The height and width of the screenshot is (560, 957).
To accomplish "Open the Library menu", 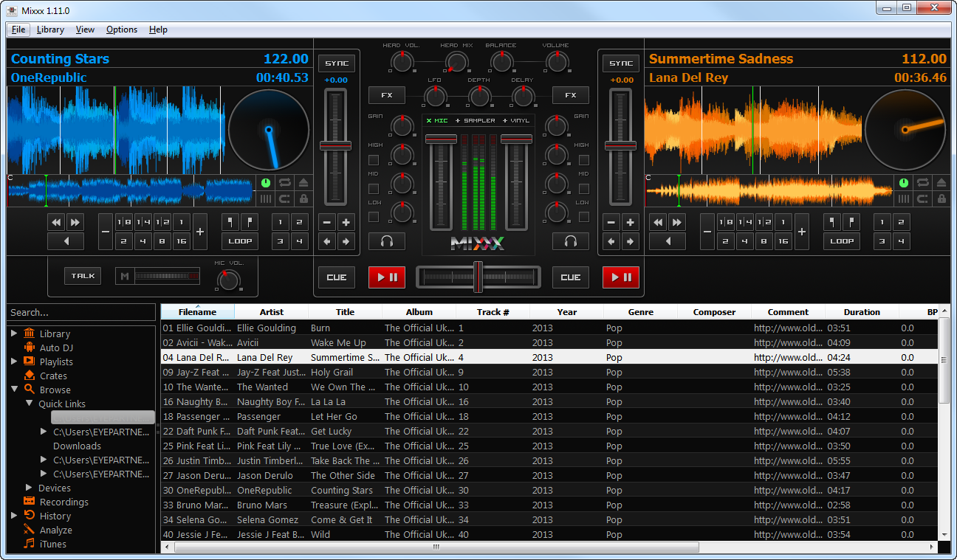I will point(50,30).
